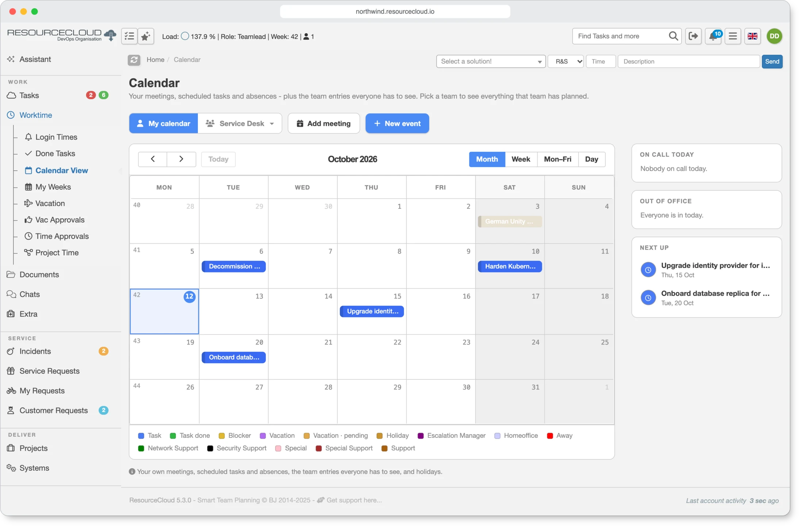The image size is (803, 532).
Task: Select the My calendar toggle
Action: pyautogui.click(x=164, y=123)
